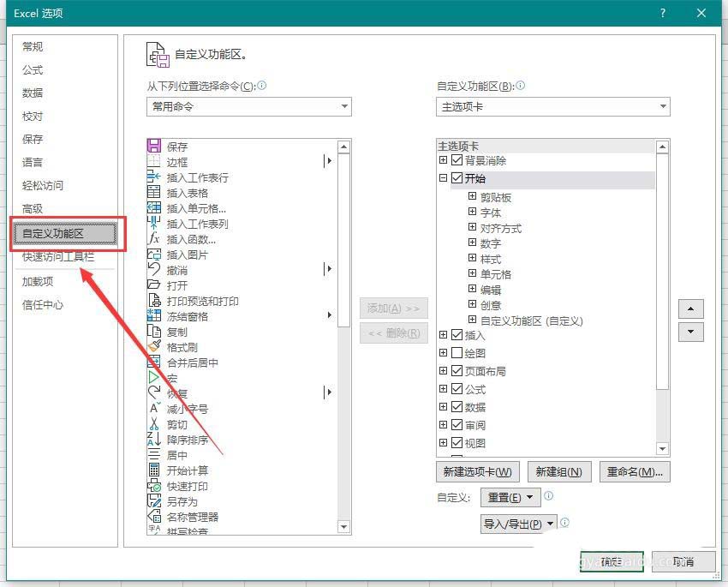728x587 pixels.
Task: Toggle the 插入 tab checkbox
Action: pos(456,335)
